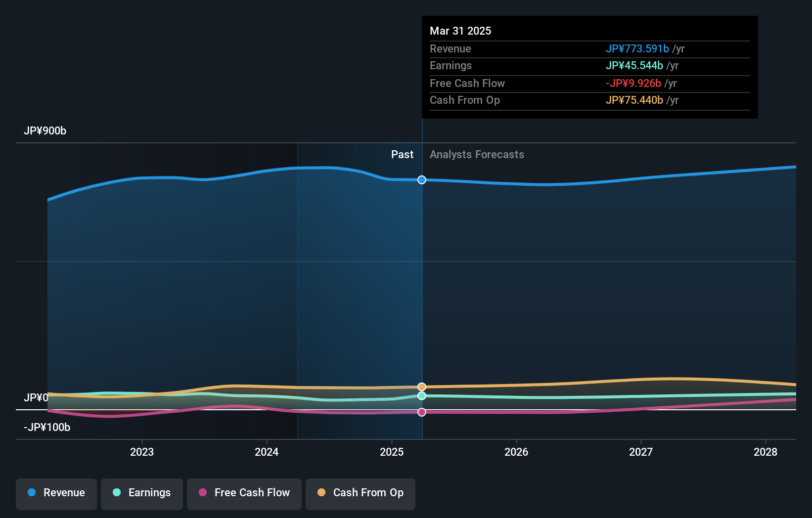Click the 2024 axis label
812x518 pixels.
267,452
